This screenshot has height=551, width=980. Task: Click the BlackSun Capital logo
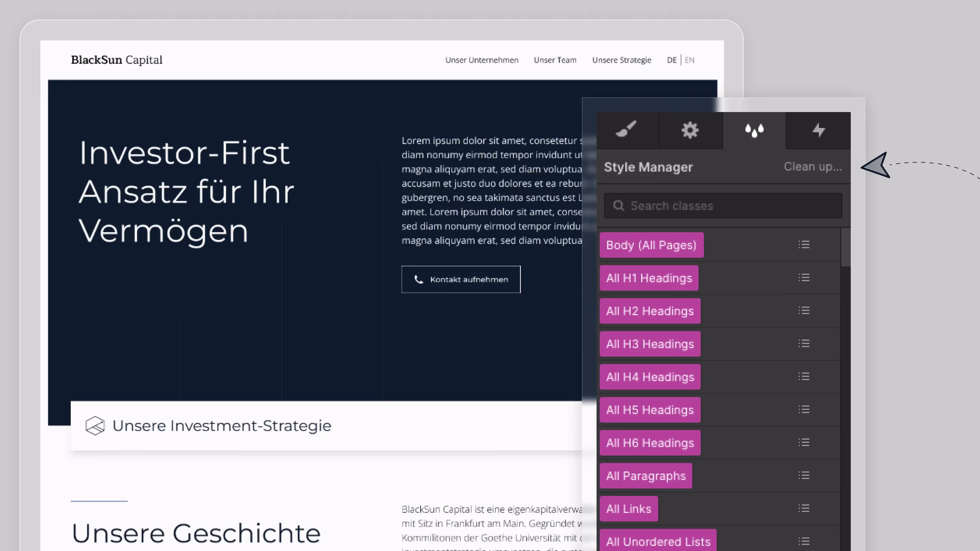[116, 60]
